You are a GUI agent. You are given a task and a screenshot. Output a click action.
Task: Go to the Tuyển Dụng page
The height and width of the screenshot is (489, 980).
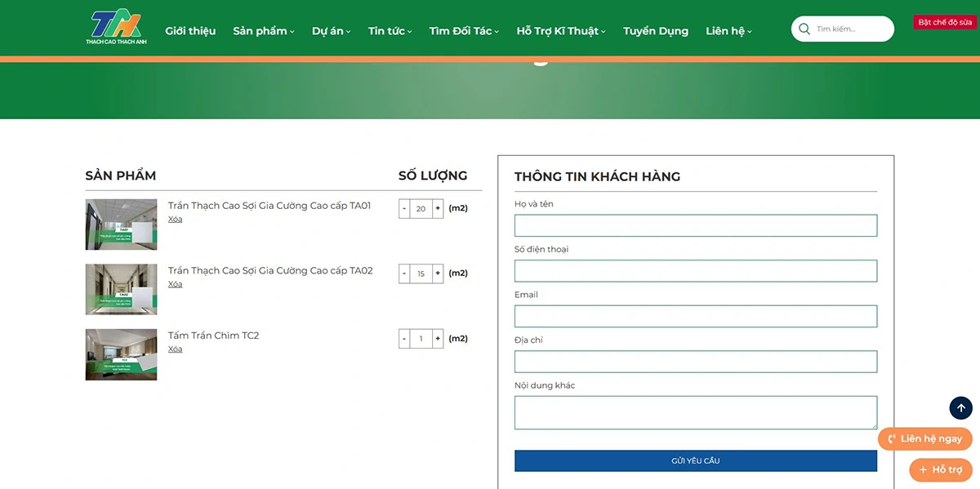coord(655,31)
